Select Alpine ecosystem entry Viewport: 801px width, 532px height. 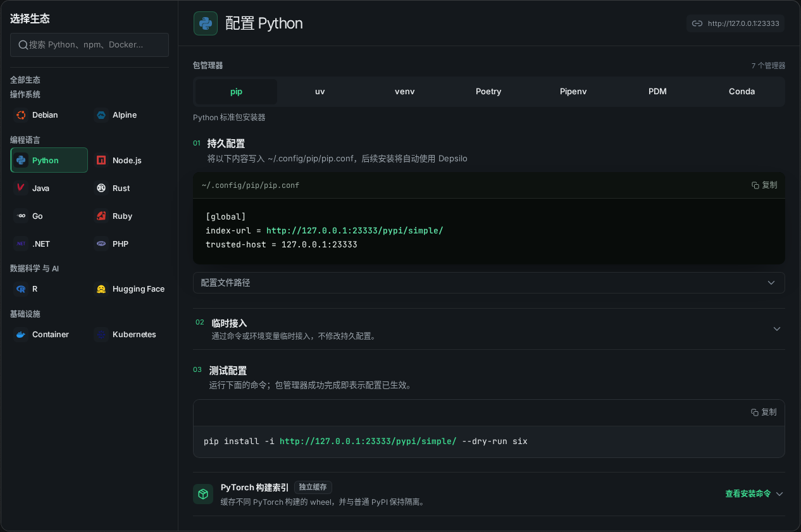(130, 115)
